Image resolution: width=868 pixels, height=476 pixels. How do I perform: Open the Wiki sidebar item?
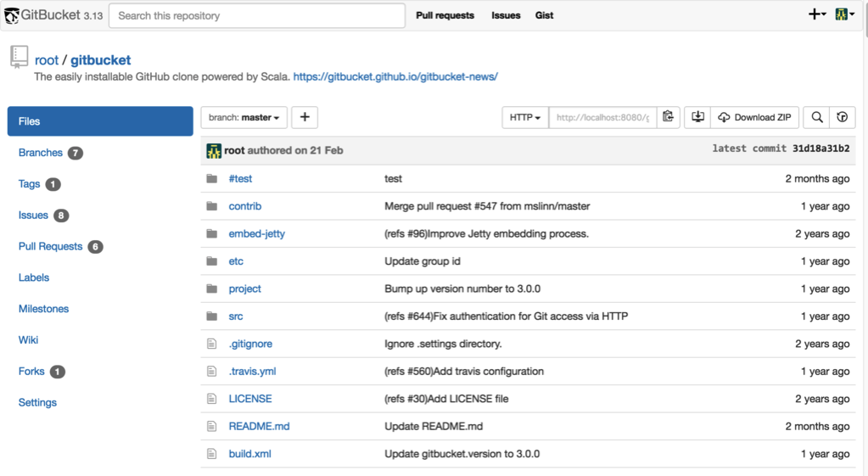(x=29, y=339)
